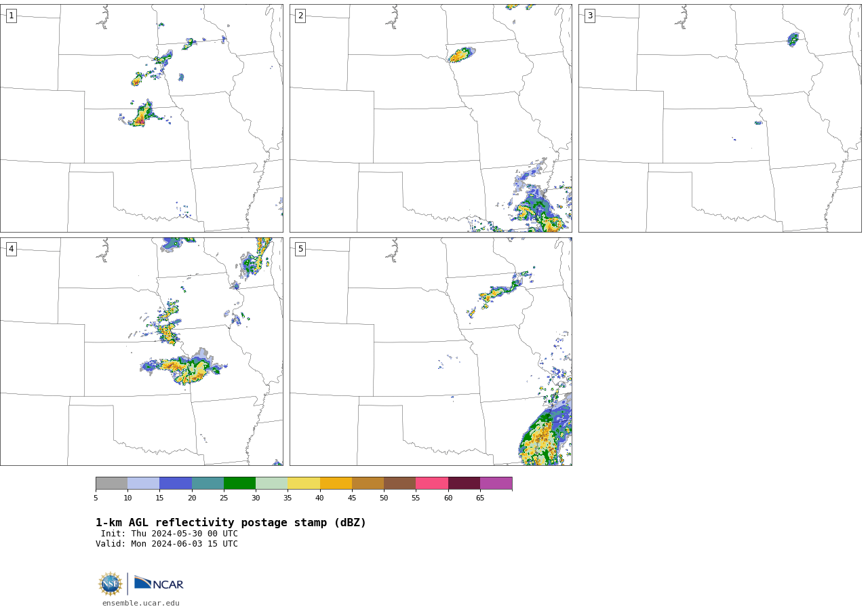The image size is (868, 611).
Task: Click the colorbar tick label 5
Action: point(96,498)
